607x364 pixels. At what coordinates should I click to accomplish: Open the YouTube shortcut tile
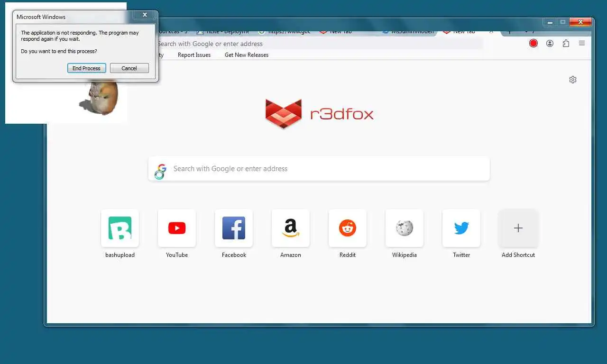point(177,228)
